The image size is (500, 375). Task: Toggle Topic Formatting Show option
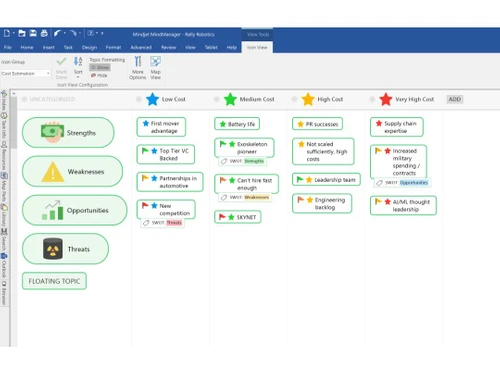click(x=100, y=67)
